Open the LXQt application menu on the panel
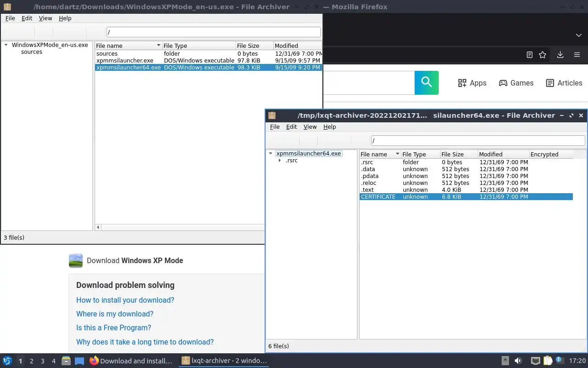Image resolution: width=588 pixels, height=368 pixels. tap(7, 361)
